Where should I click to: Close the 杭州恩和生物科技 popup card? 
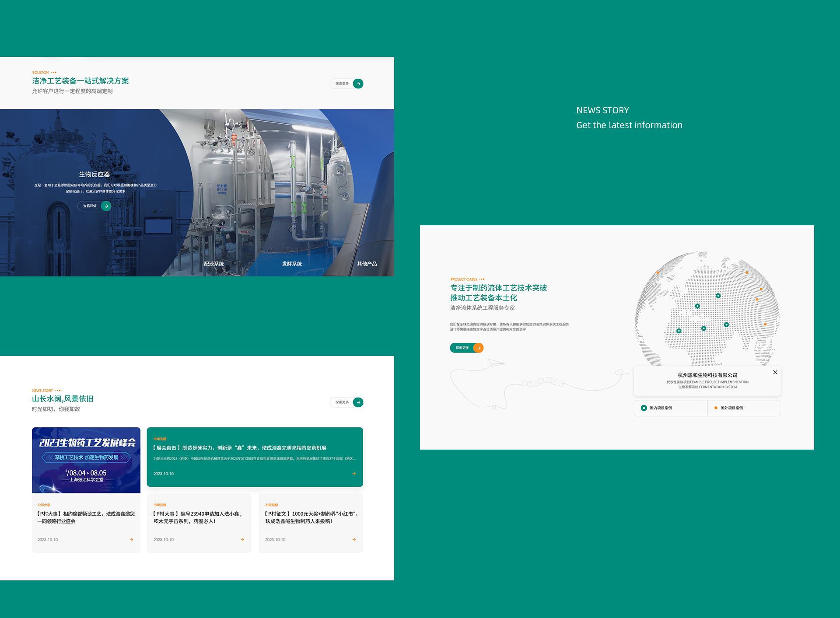point(775,372)
